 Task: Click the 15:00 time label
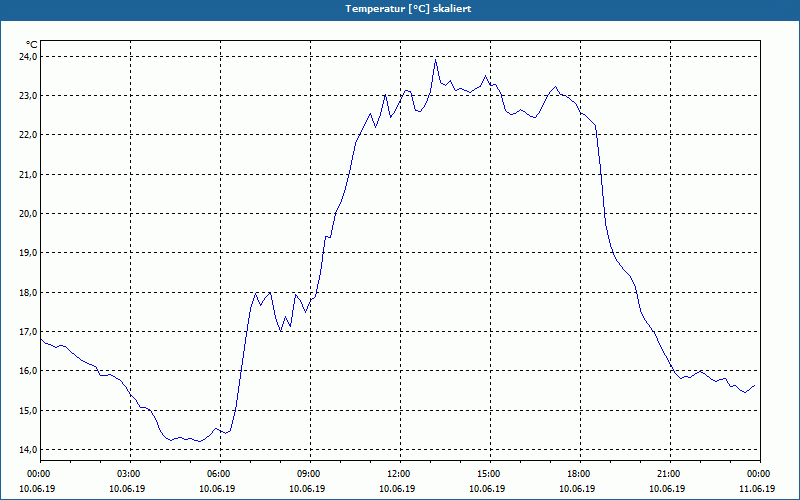click(x=490, y=474)
